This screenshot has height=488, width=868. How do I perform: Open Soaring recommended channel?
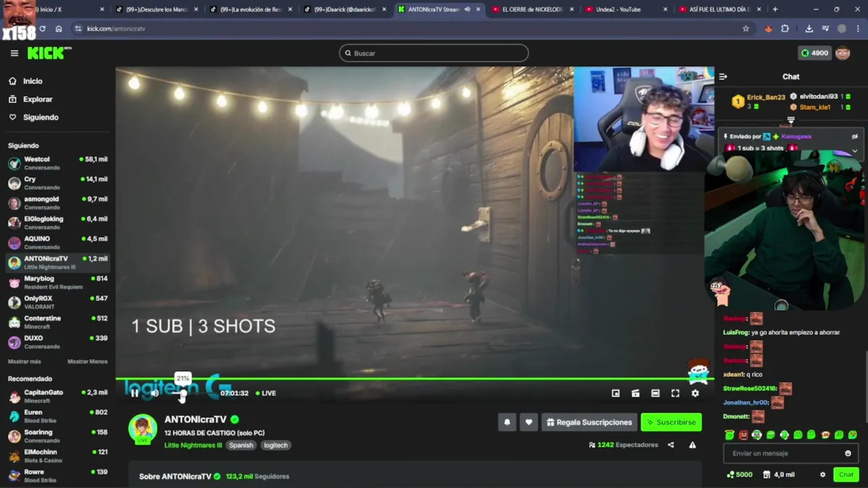[58, 436]
